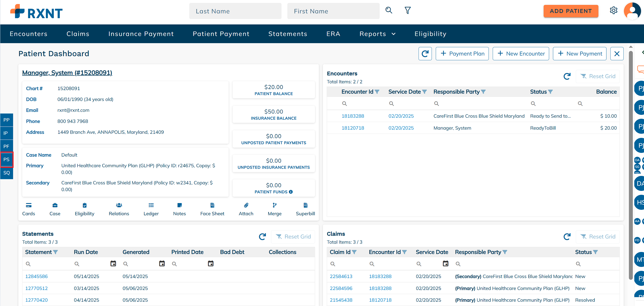Open the Patient Funds info icon
This screenshot has width=644, height=306.
point(291,192)
